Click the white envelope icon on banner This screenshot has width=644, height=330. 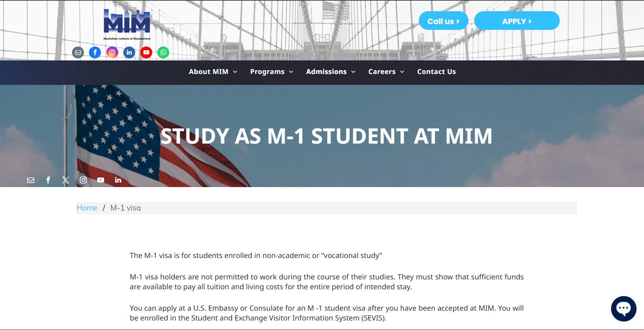(31, 180)
